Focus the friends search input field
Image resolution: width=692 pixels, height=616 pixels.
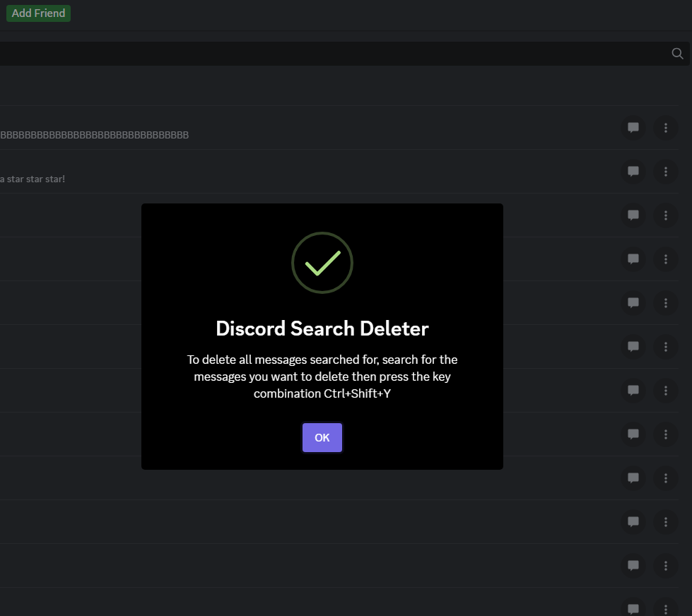344,54
